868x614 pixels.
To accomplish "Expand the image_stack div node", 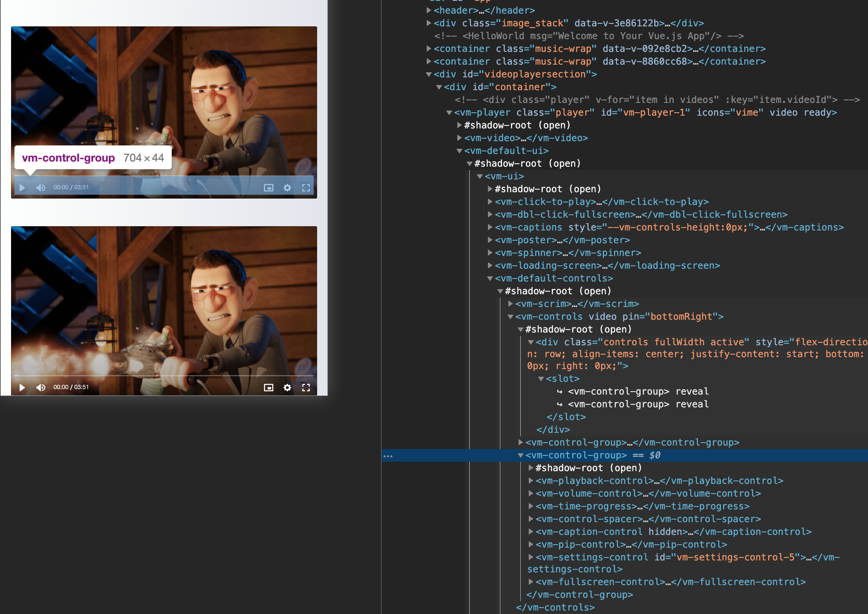I will (429, 23).
